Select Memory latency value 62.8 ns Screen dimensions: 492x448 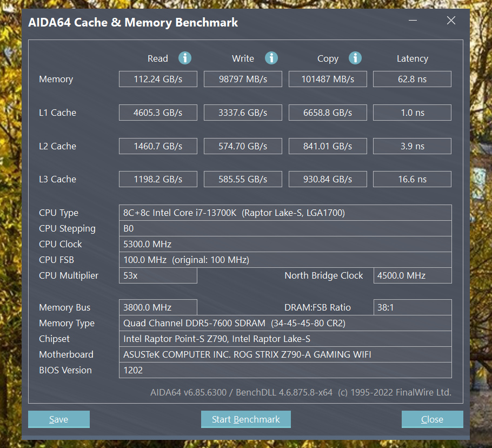coord(413,79)
